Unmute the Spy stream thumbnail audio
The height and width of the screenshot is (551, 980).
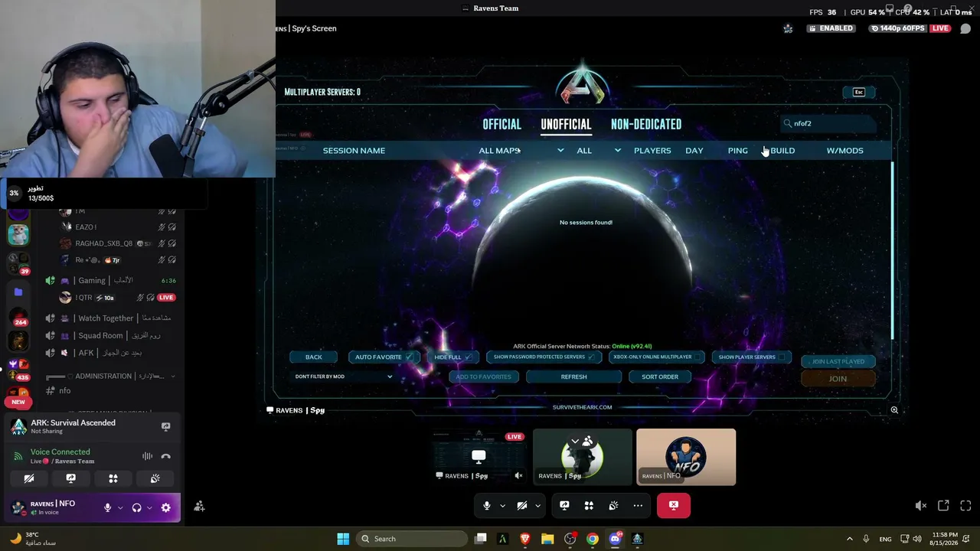pyautogui.click(x=518, y=476)
